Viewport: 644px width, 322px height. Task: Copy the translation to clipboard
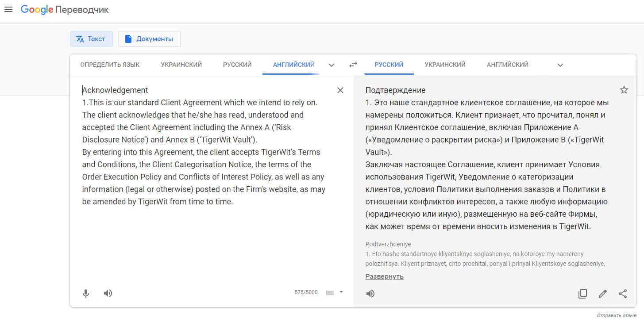(x=582, y=294)
